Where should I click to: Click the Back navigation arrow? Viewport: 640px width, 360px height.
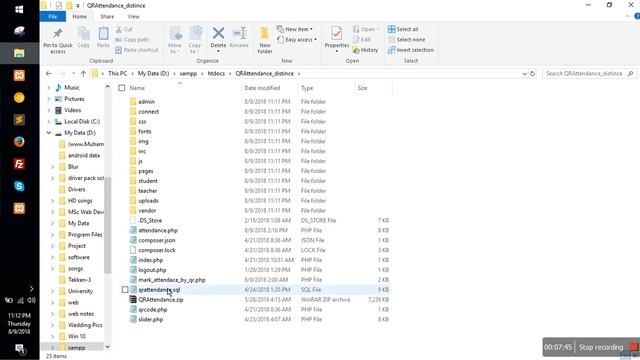pyautogui.click(x=49, y=73)
